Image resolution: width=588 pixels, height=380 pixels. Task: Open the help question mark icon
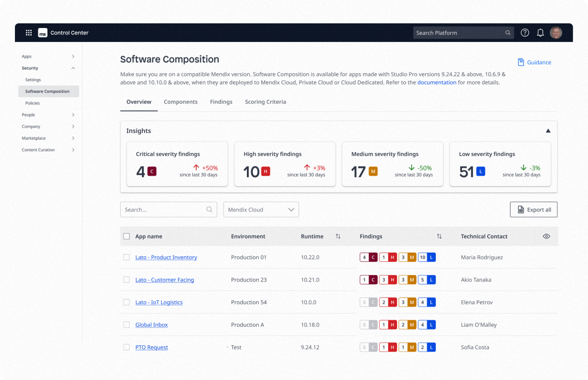coord(525,33)
